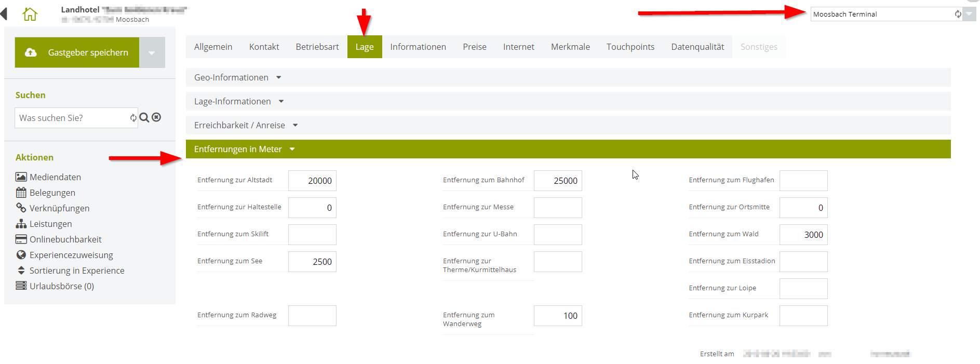Open the Urlaubsbörse (0) link
Screen dimensions: 980x364
click(x=62, y=286)
